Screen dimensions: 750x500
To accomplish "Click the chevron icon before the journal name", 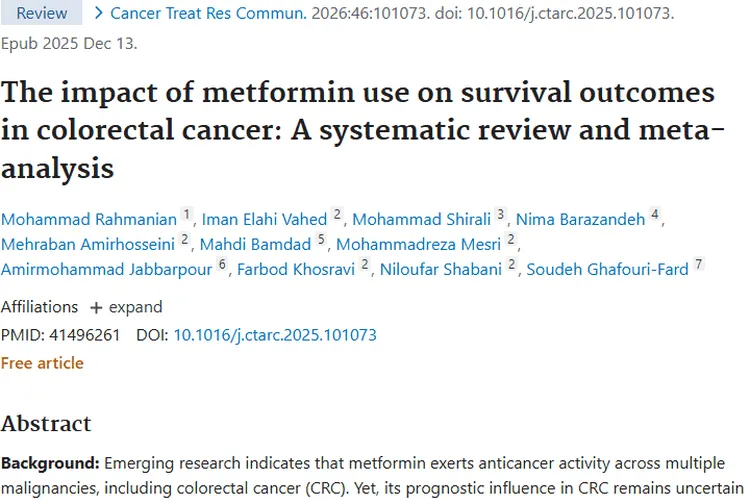I will [x=98, y=14].
